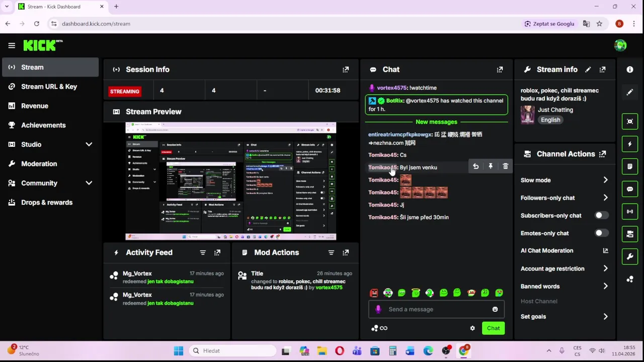Reload the browser page

click(37, 24)
